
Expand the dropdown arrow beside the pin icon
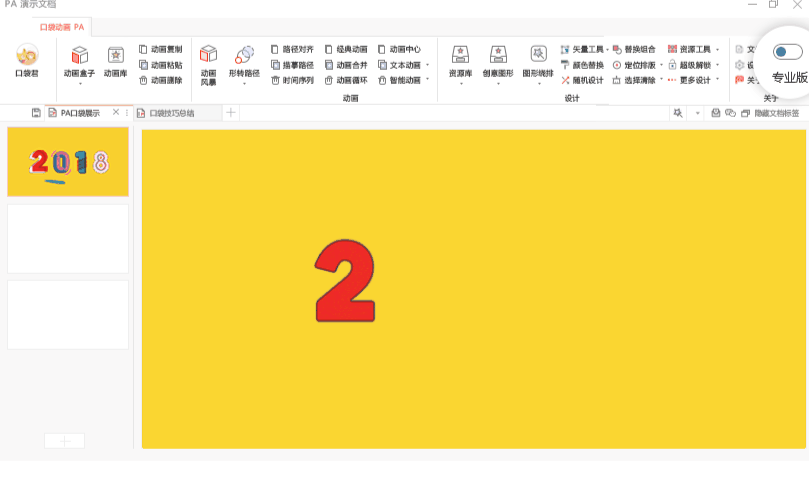698,113
